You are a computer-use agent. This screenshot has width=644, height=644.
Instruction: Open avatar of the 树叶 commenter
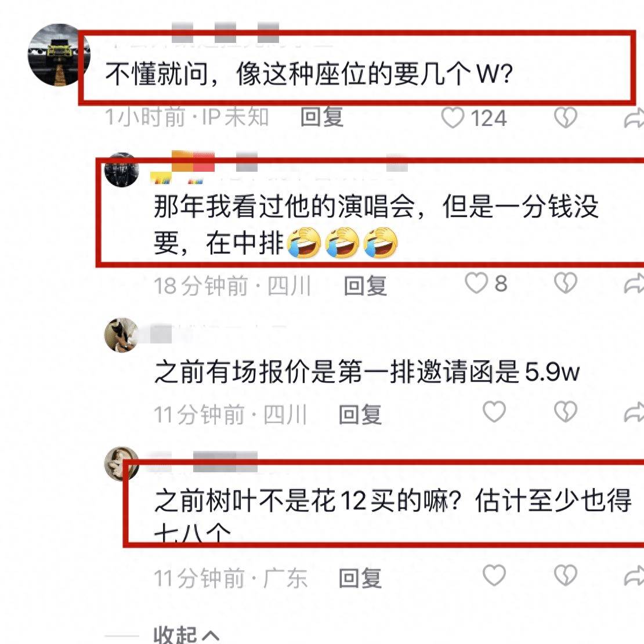click(122, 464)
